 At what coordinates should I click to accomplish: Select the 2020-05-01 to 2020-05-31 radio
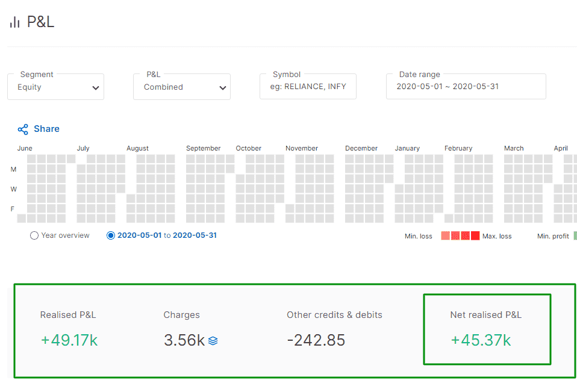[x=111, y=235]
